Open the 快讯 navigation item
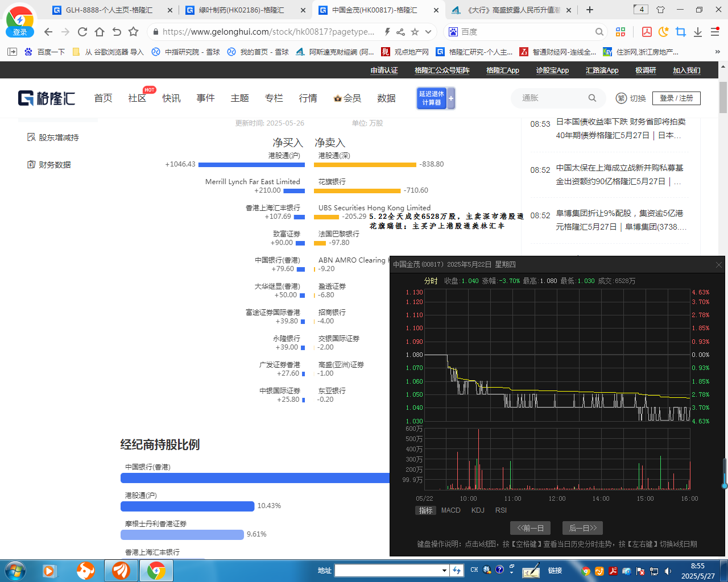The width and height of the screenshot is (728, 582). [x=171, y=98]
